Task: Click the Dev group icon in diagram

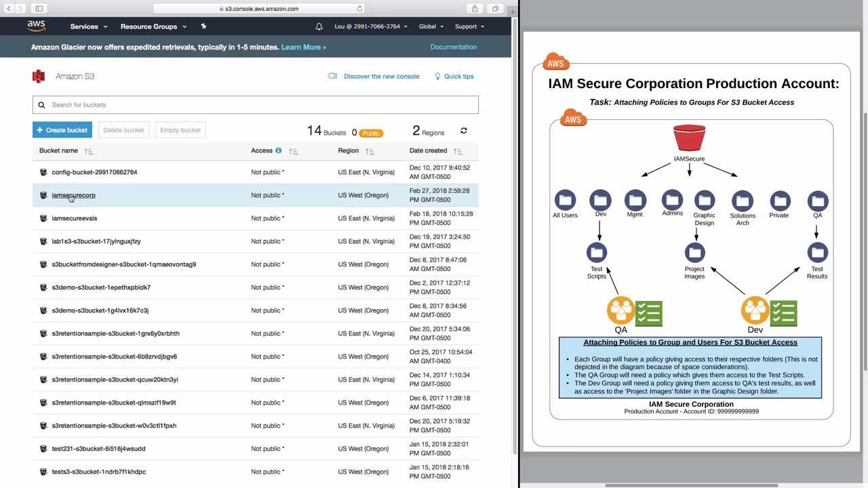Action: tap(755, 311)
